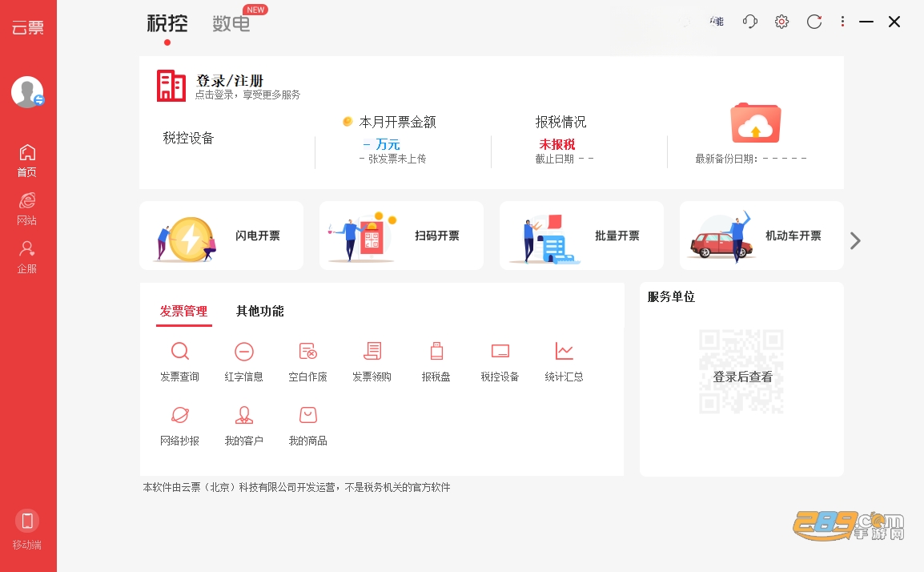Click the 机动车开票 card

click(x=761, y=236)
